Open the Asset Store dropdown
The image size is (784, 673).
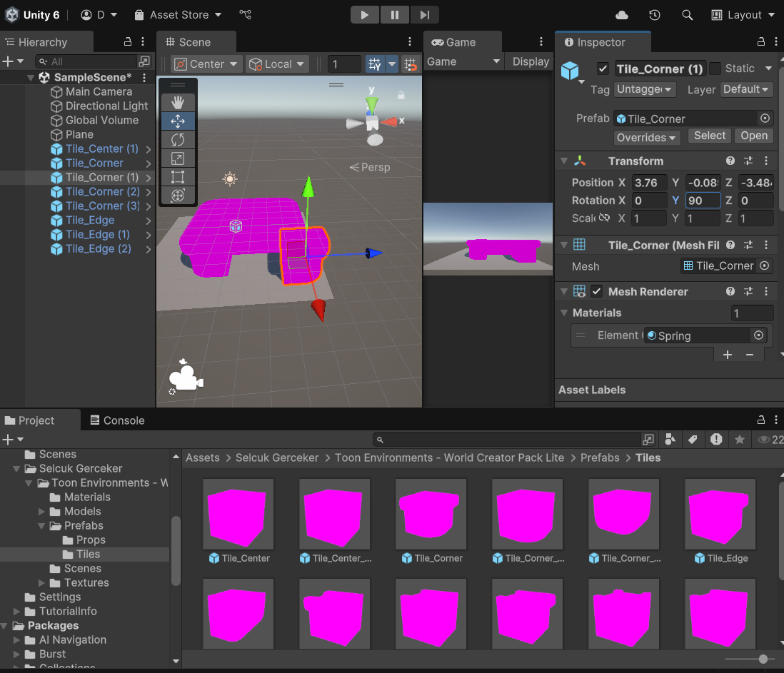coord(178,15)
